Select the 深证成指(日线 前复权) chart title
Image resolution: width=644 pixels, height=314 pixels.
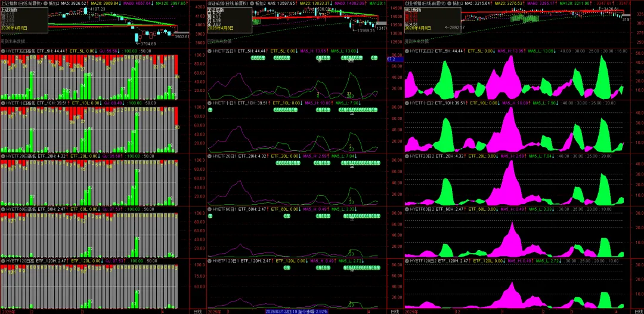[227, 4]
